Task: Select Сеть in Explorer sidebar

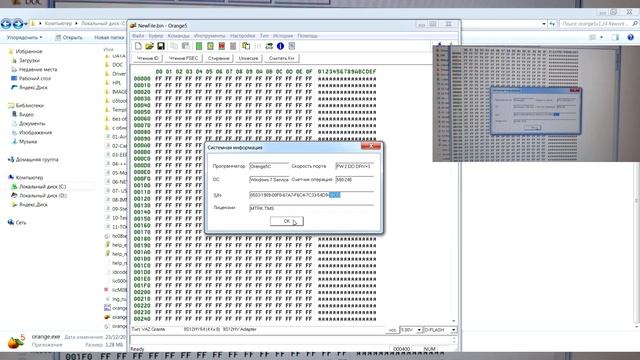Action: (17, 222)
